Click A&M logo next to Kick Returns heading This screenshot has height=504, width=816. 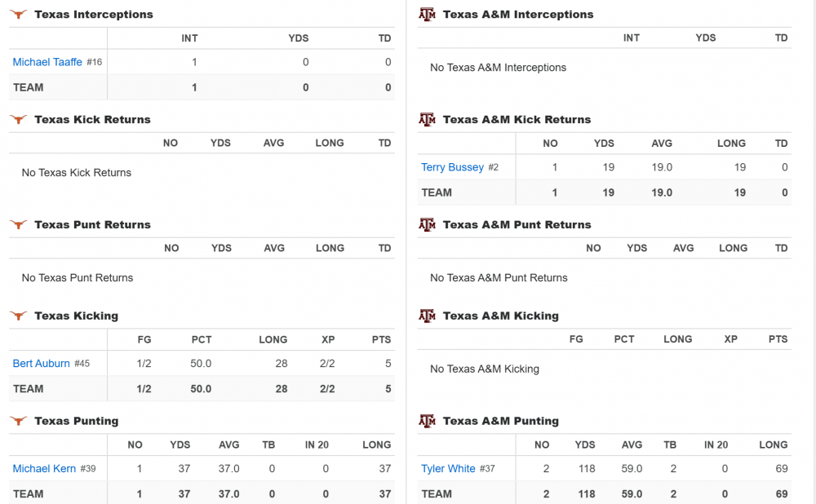click(x=427, y=120)
